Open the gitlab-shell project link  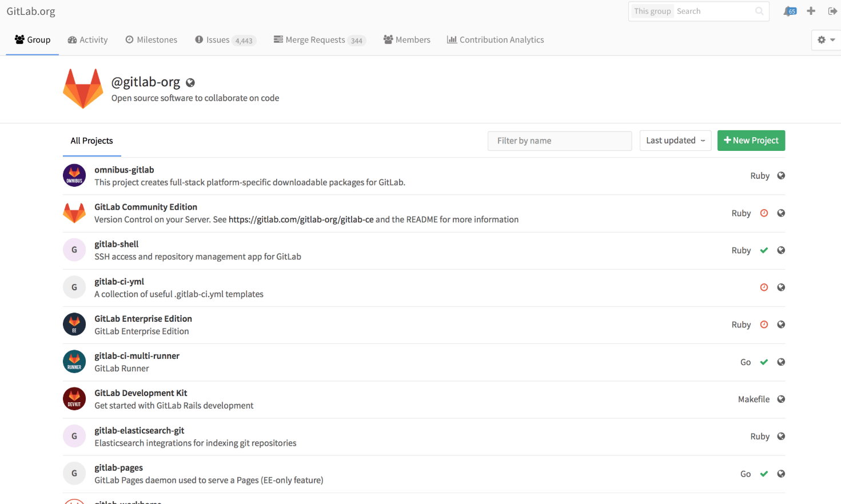[x=117, y=244]
